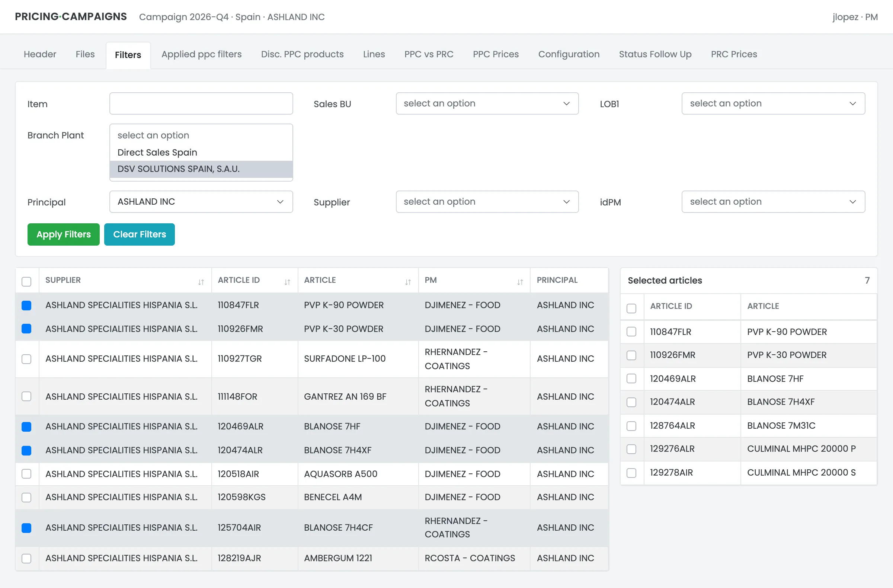This screenshot has width=893, height=588.
Task: Choose Direct Sales Spain in Branch Plant list
Action: 201,152
